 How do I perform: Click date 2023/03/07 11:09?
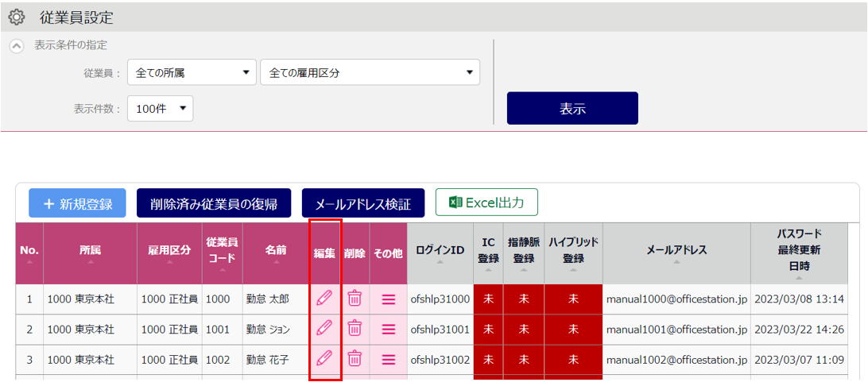800,359
